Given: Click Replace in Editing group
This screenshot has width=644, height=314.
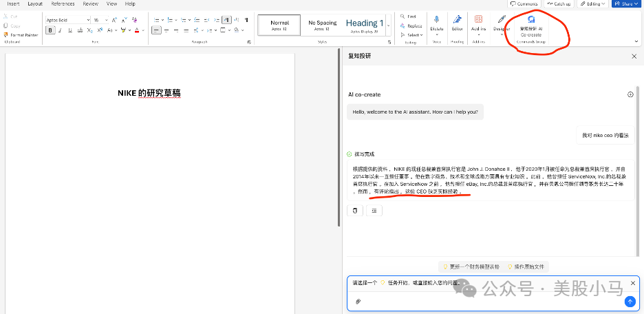Looking at the screenshot, I should (x=411, y=26).
